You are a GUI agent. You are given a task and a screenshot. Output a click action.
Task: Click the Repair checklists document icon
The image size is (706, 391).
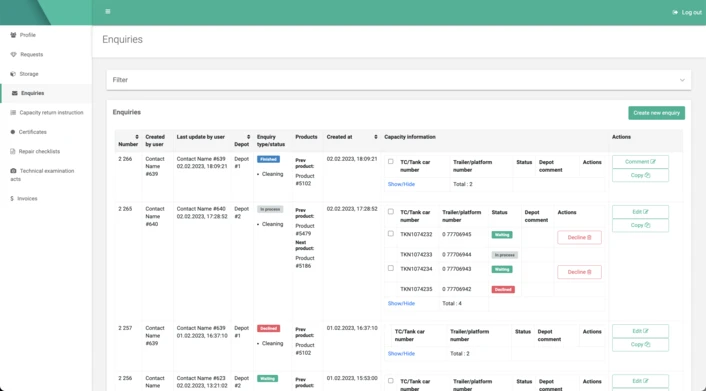[x=13, y=152]
